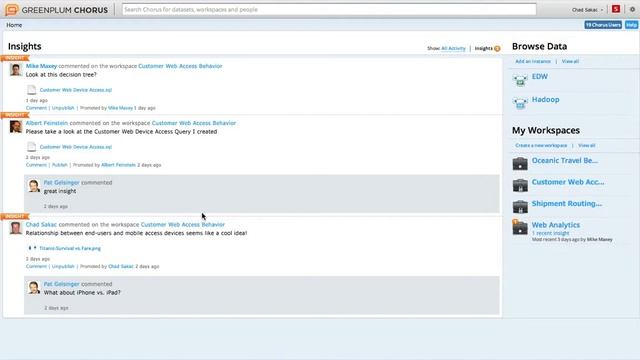640x360 pixels.
Task: Open Pat Gelsinger link on iPhone vs. iPad comment
Action: (x=62, y=284)
